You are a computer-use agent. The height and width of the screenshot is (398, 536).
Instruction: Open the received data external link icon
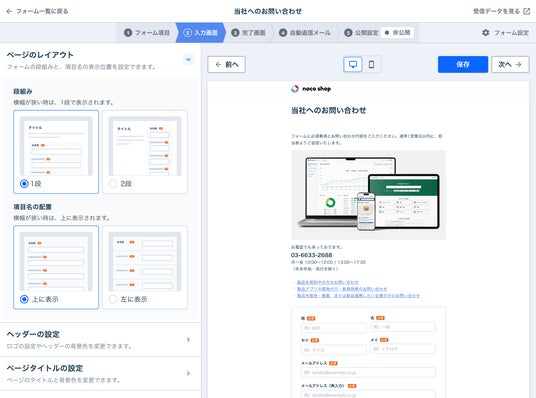(527, 11)
